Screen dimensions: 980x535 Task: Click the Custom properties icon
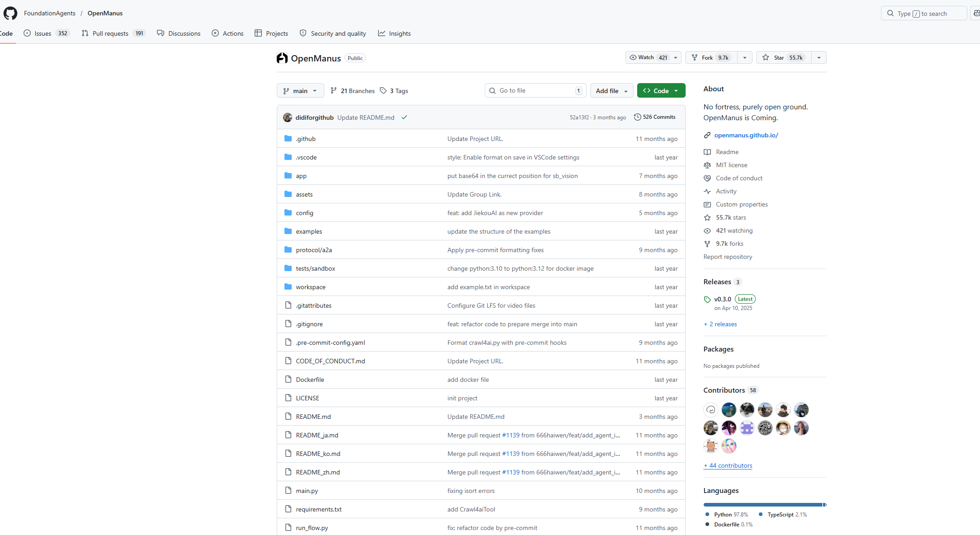pos(707,204)
